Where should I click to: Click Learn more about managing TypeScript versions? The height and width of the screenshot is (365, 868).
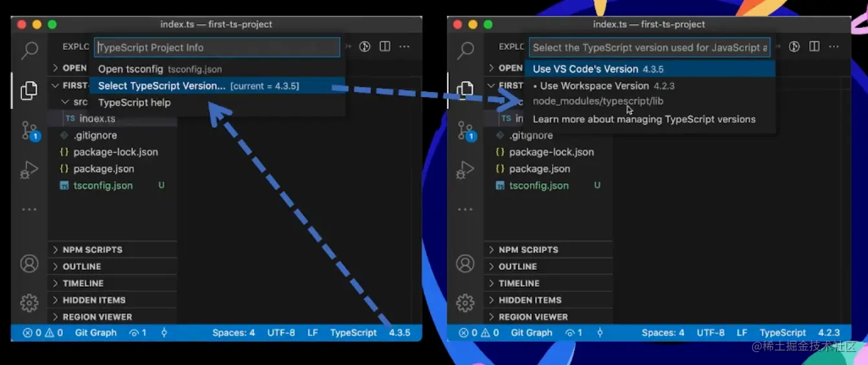click(x=650, y=119)
